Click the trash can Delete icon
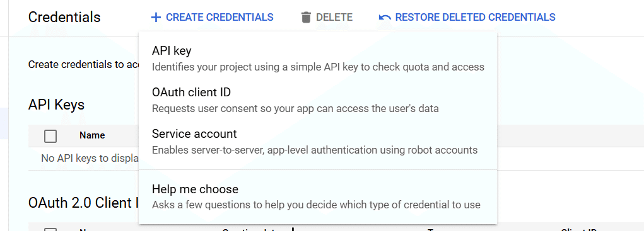644x231 pixels. pyautogui.click(x=306, y=17)
